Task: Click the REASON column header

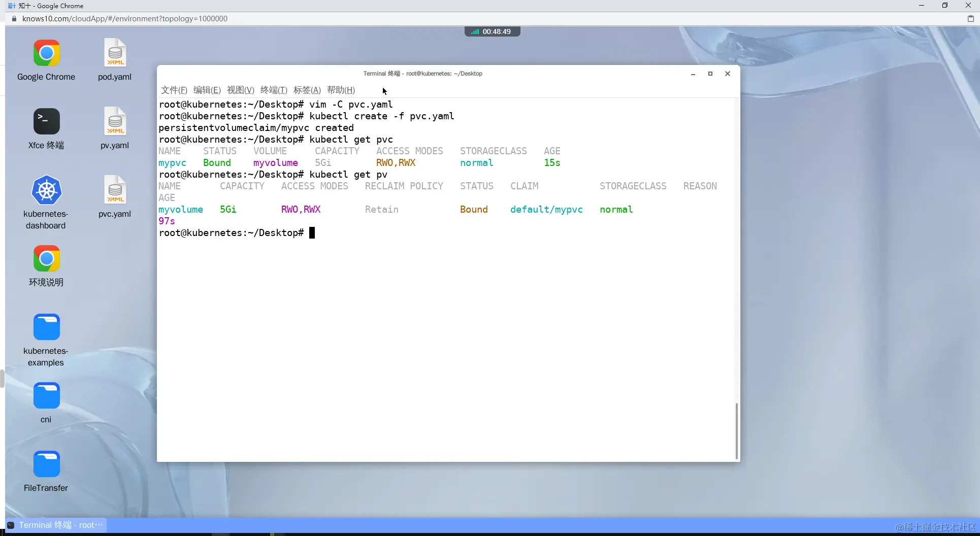Action: (700, 186)
